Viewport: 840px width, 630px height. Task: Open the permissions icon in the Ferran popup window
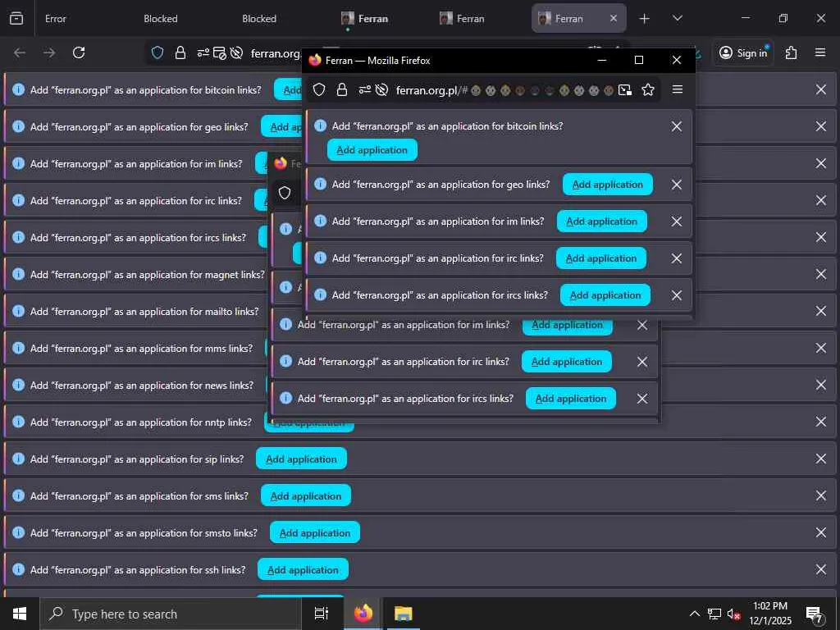pyautogui.click(x=365, y=89)
